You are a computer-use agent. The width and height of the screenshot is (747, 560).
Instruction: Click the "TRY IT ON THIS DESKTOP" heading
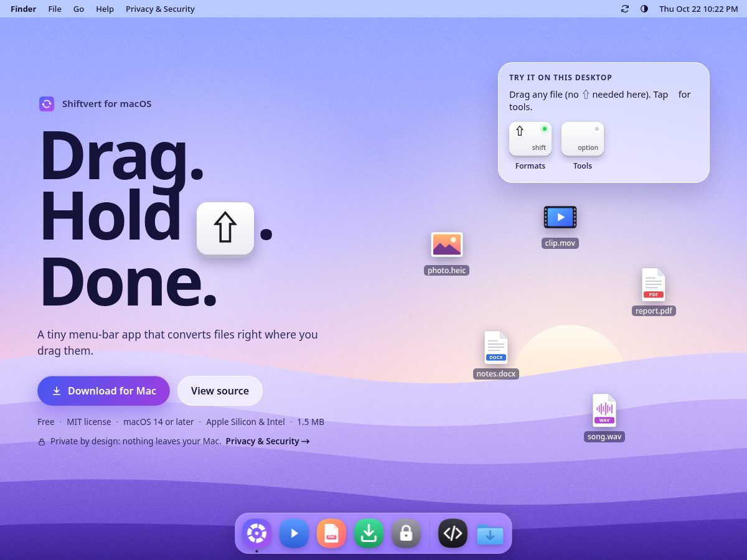point(561,78)
